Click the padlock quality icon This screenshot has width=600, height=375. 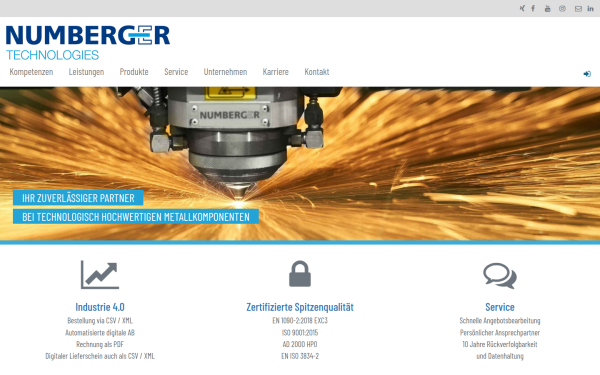(300, 274)
